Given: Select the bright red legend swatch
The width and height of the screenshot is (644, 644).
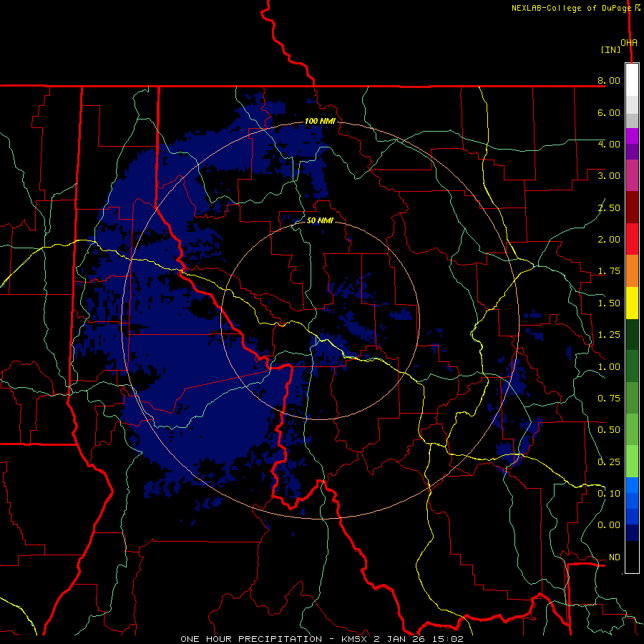Looking at the screenshot, I should 632,240.
